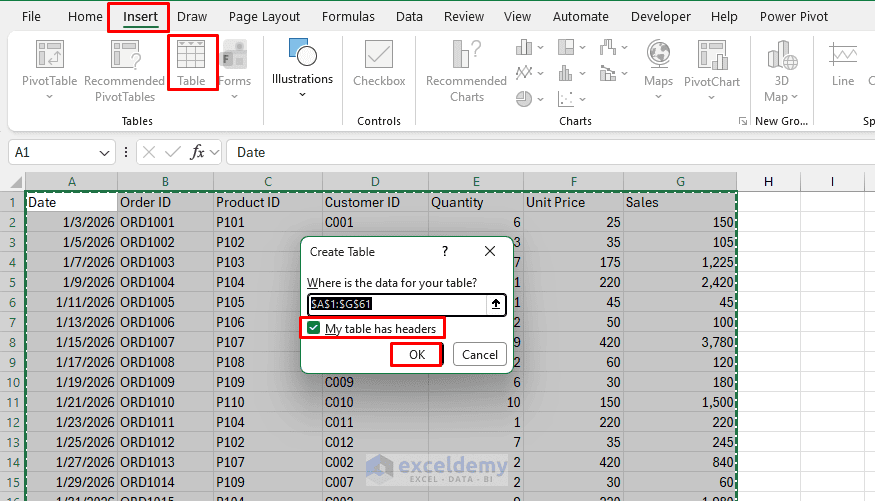Cancel the Create Table dialog
This screenshot has height=501, width=875.
click(x=479, y=355)
